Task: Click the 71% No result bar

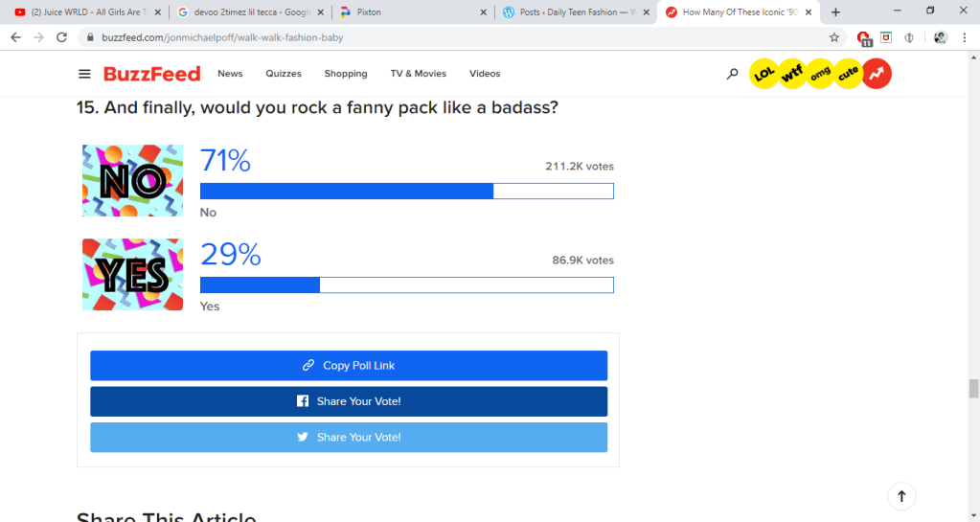Action: click(406, 191)
